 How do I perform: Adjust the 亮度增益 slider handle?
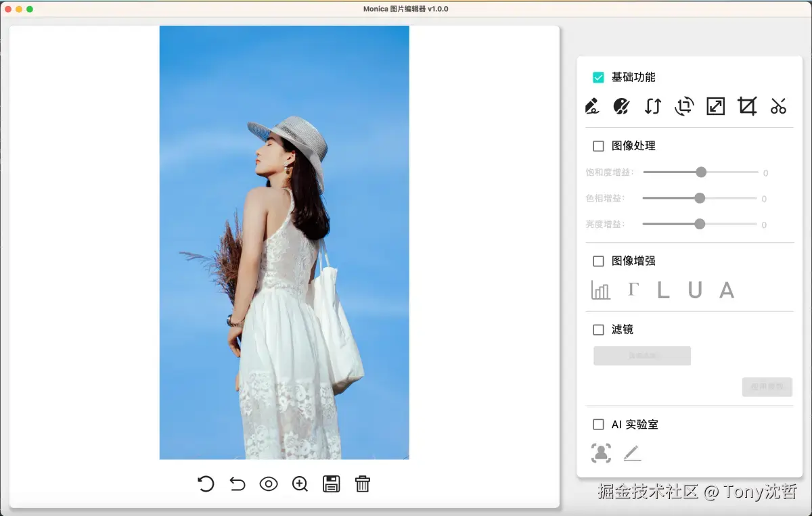coord(700,224)
